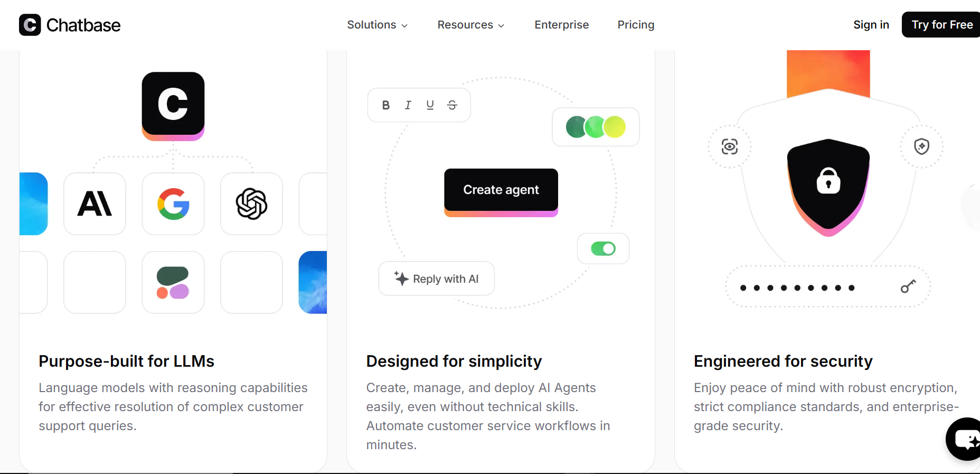Toggle underline formatting icon
The image size is (980, 474).
[430, 105]
